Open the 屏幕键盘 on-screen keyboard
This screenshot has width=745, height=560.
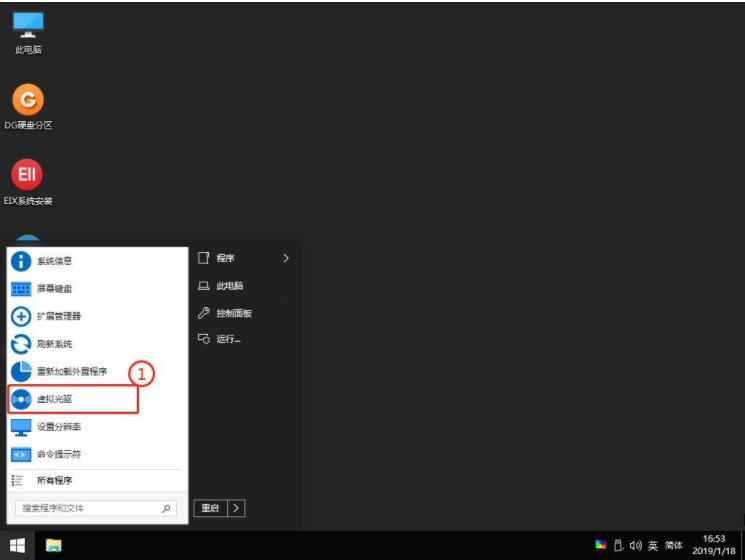pyautogui.click(x=54, y=288)
